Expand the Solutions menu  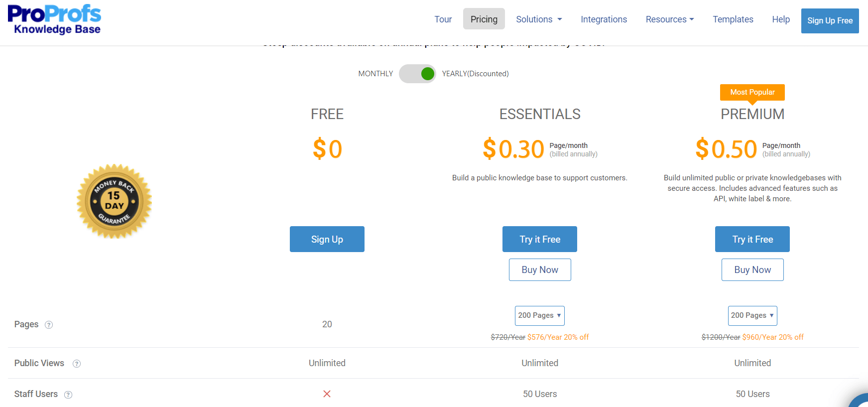coord(539,19)
